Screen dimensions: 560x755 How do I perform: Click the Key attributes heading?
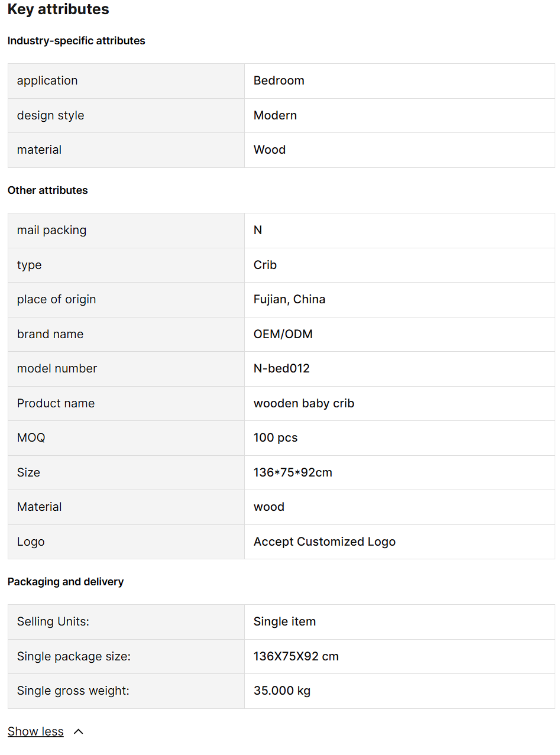click(x=59, y=9)
